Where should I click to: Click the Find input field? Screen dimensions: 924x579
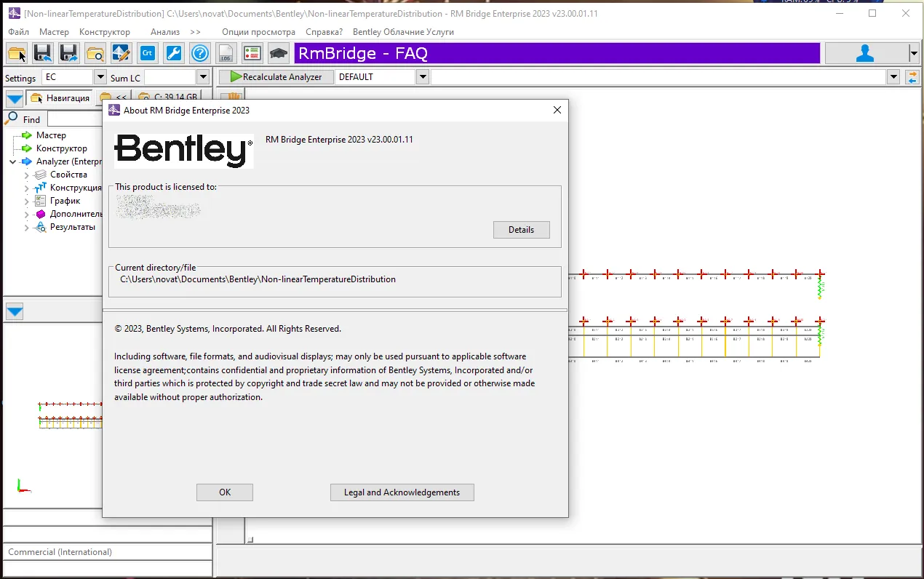click(x=75, y=119)
